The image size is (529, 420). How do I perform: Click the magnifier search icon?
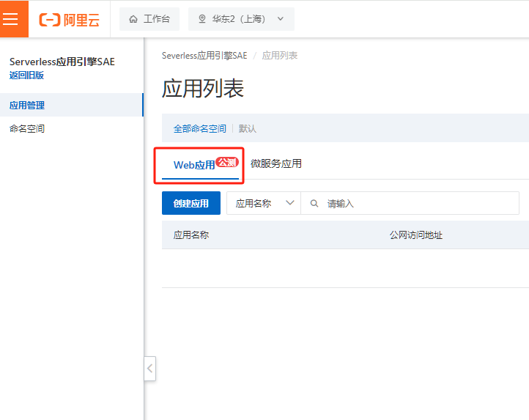click(x=314, y=203)
